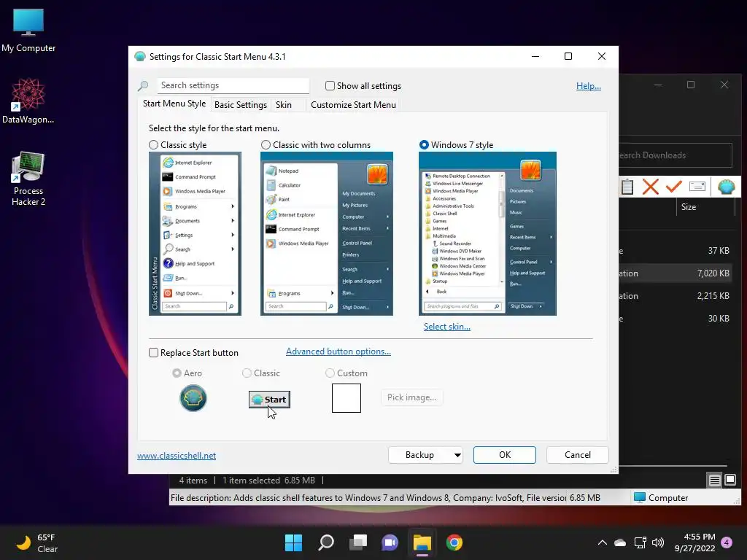Open Basic Settings tab
Screen dimensions: 747x560
coord(241,105)
